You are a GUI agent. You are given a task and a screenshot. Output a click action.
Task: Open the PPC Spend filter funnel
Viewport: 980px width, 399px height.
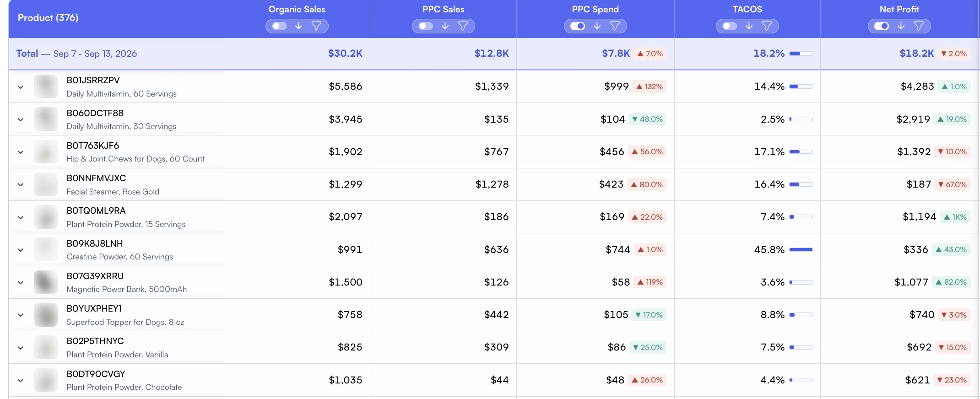click(x=615, y=26)
